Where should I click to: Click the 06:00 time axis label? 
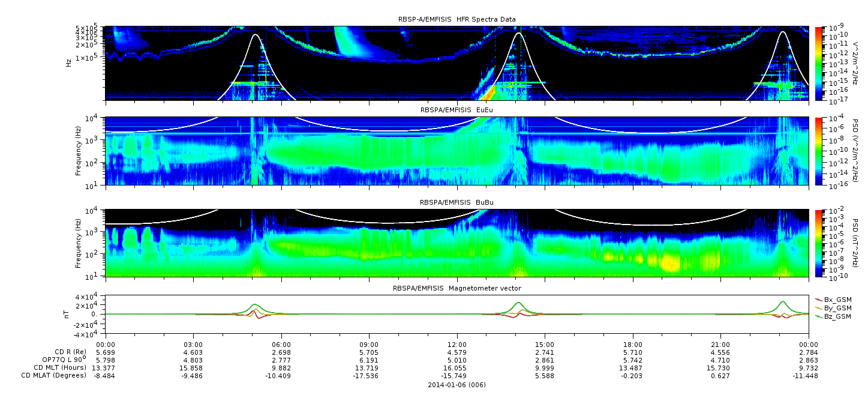click(281, 345)
